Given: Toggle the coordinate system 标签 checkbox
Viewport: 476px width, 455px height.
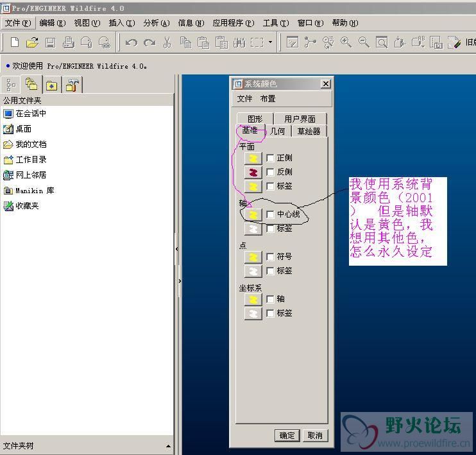Looking at the screenshot, I should [270, 313].
